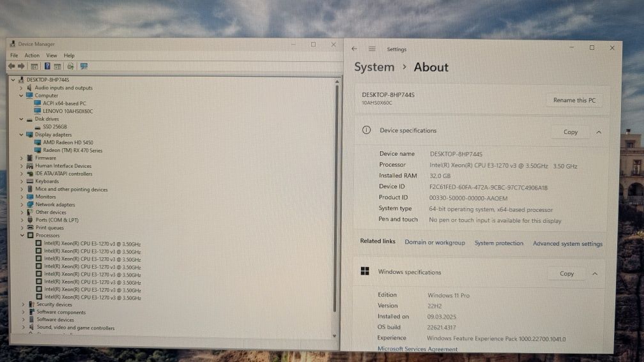Collapse the Windows specifications section chevron
This screenshot has width=644, height=362.
[595, 274]
